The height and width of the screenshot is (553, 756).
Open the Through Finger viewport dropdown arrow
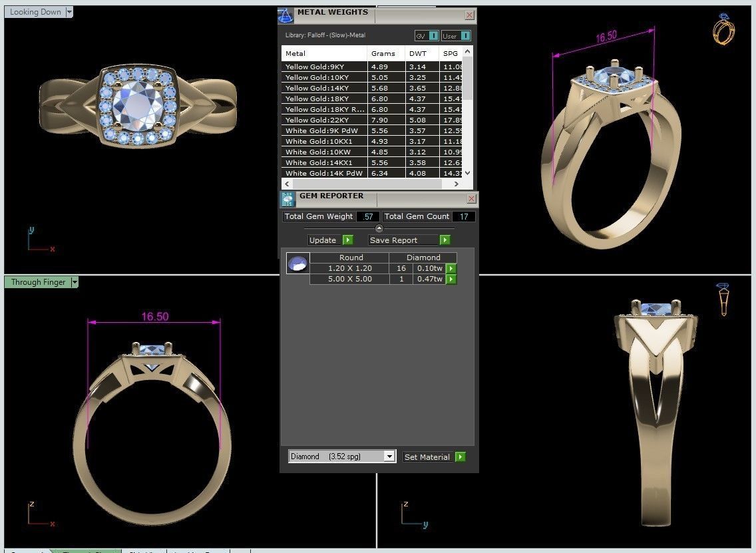[x=75, y=282]
